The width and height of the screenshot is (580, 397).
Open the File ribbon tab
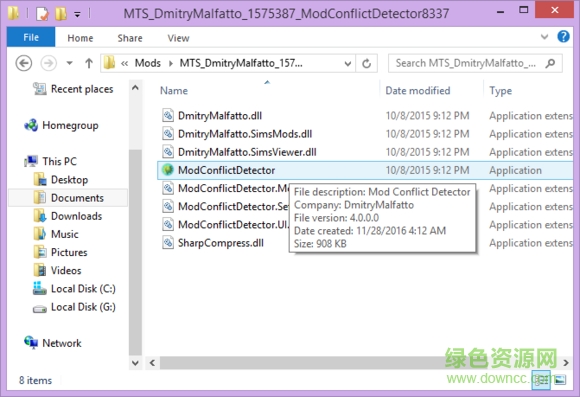pos(31,37)
